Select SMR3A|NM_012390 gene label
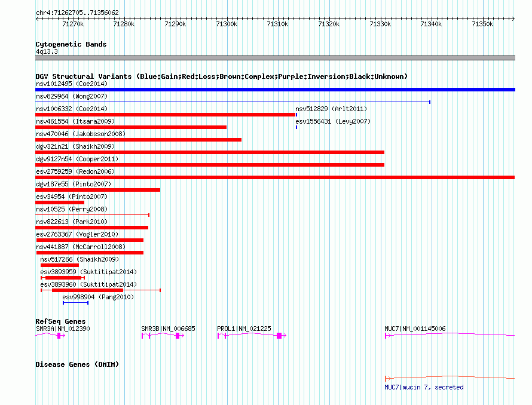 [63, 329]
